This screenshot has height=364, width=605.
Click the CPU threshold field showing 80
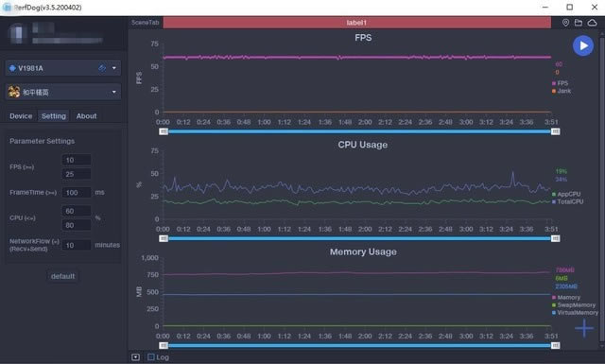click(77, 225)
